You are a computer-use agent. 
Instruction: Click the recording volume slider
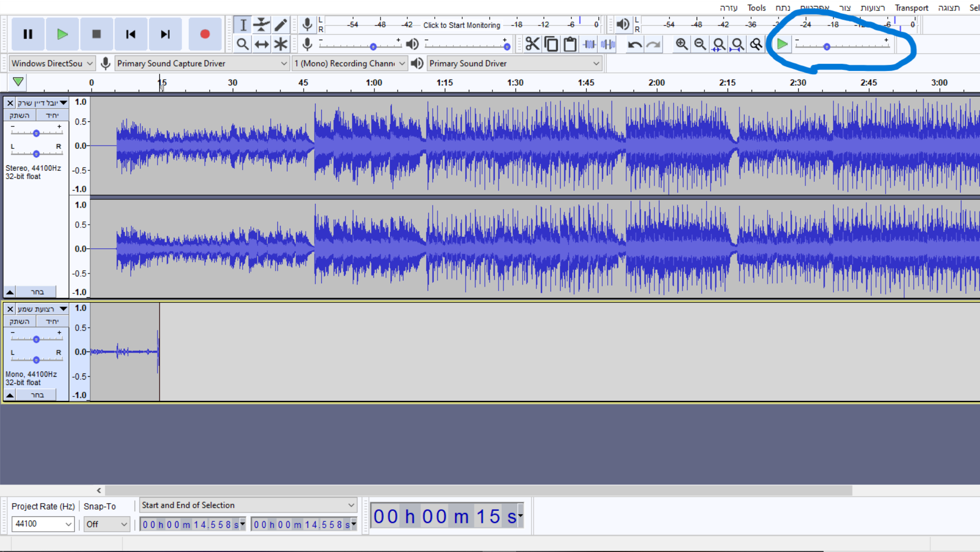point(360,45)
